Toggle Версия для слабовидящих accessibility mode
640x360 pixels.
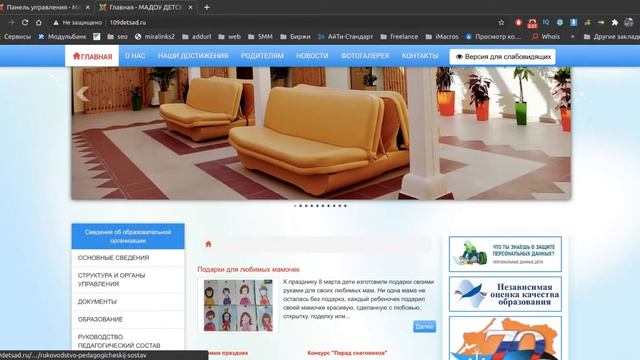pos(503,57)
